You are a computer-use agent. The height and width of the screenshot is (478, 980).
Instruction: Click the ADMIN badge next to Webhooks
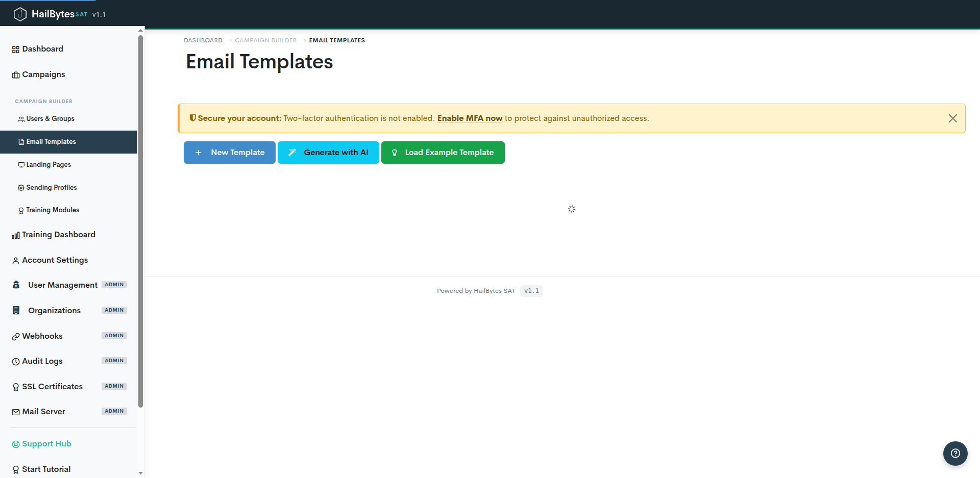(x=114, y=336)
